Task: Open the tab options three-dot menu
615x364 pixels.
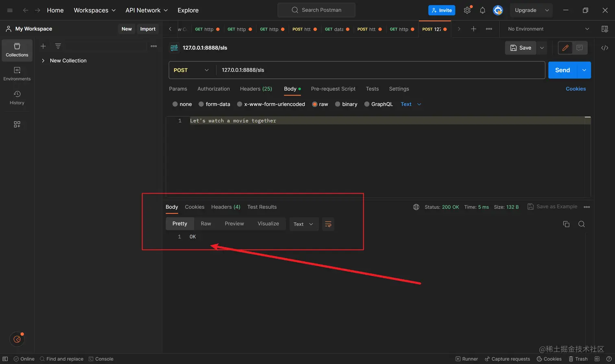Action: click(489, 29)
